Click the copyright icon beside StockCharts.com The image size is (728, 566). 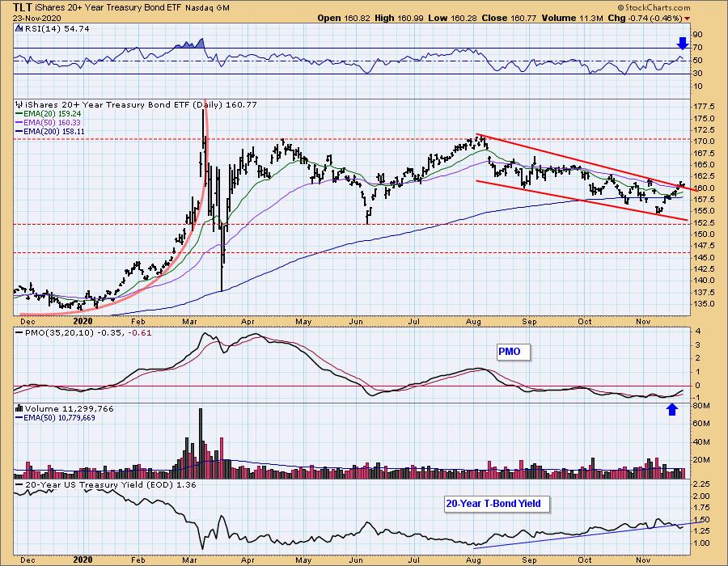coord(621,7)
